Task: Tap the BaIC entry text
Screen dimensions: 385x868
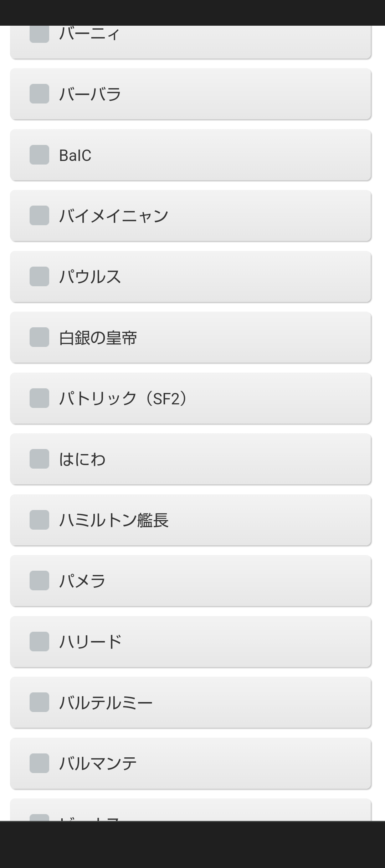Action: pos(75,155)
